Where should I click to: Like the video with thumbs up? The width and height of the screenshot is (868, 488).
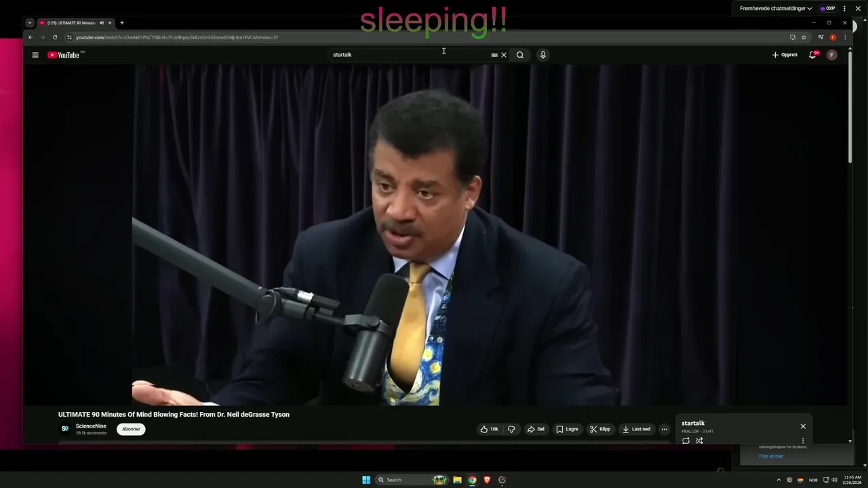click(x=490, y=429)
